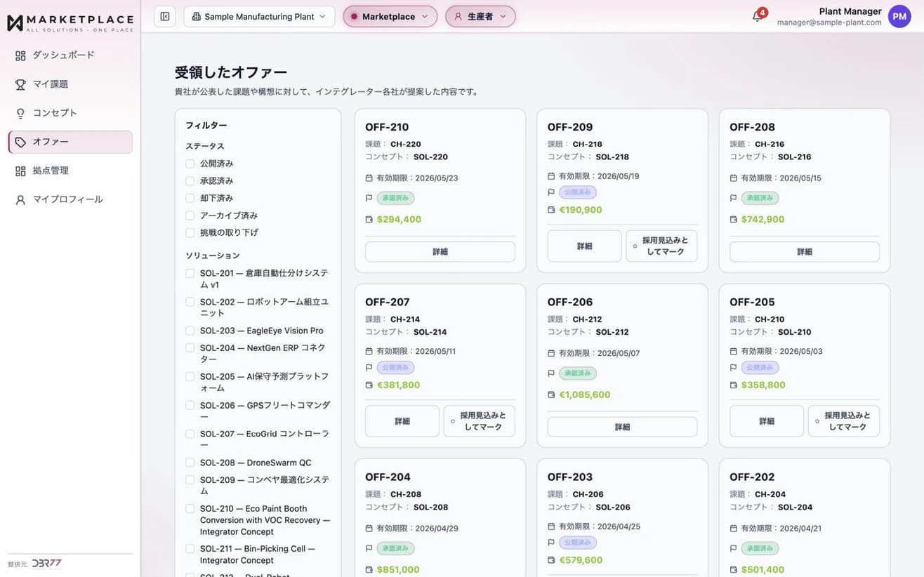
Task: Click the tag icon for オファー
Action: click(20, 142)
